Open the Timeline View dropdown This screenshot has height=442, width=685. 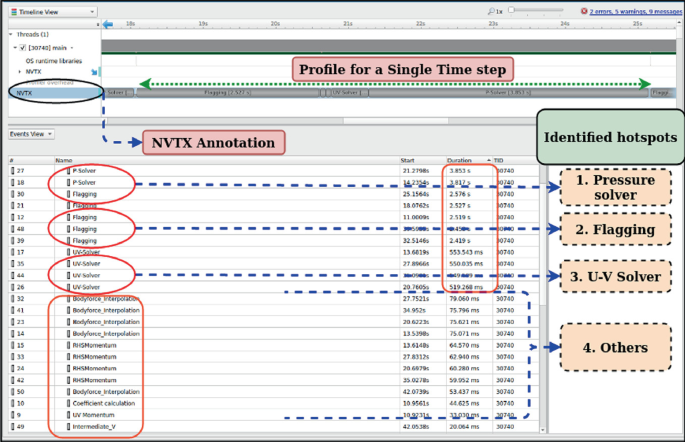point(50,13)
